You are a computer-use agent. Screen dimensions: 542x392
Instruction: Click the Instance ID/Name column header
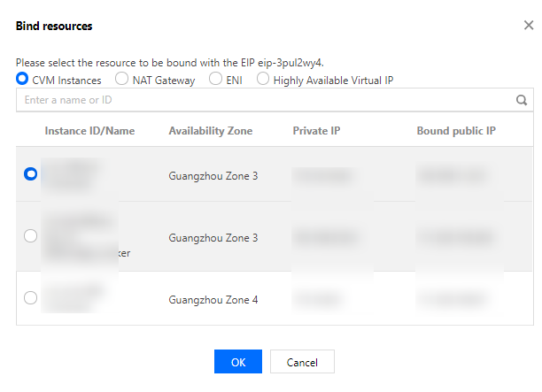point(89,131)
